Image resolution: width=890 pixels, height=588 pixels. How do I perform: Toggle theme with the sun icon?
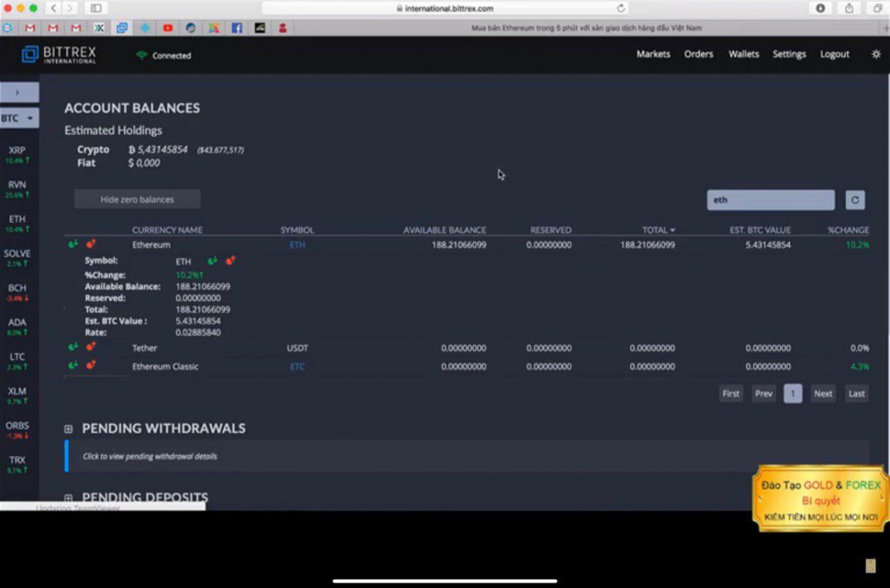876,54
